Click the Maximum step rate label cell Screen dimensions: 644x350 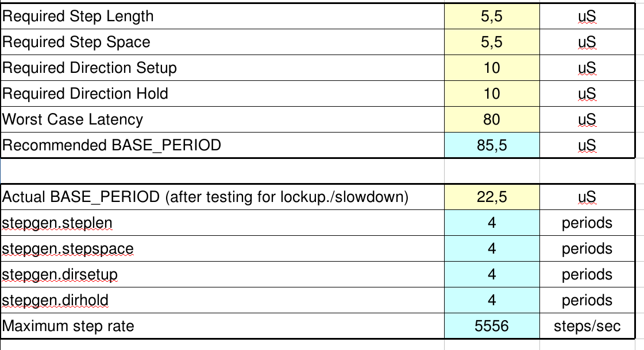pos(222,326)
